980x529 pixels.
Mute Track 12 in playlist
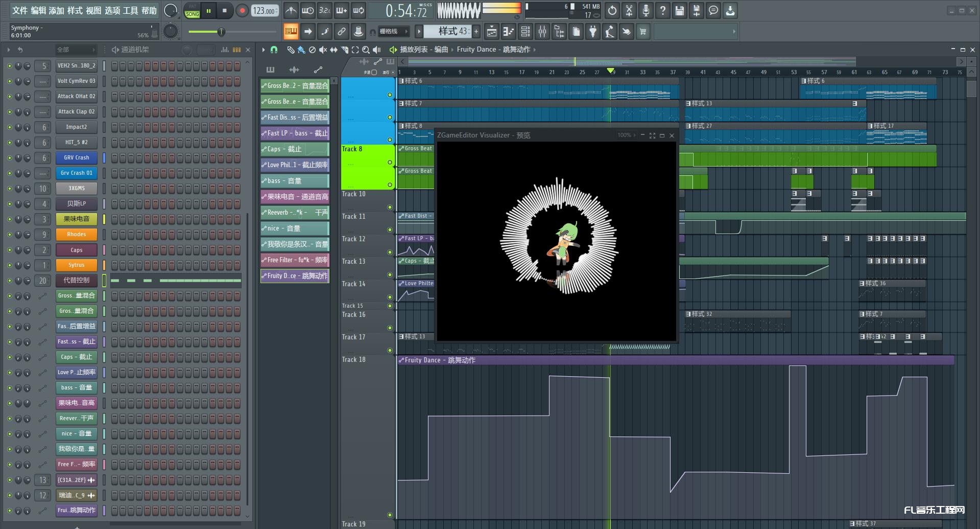click(390, 252)
